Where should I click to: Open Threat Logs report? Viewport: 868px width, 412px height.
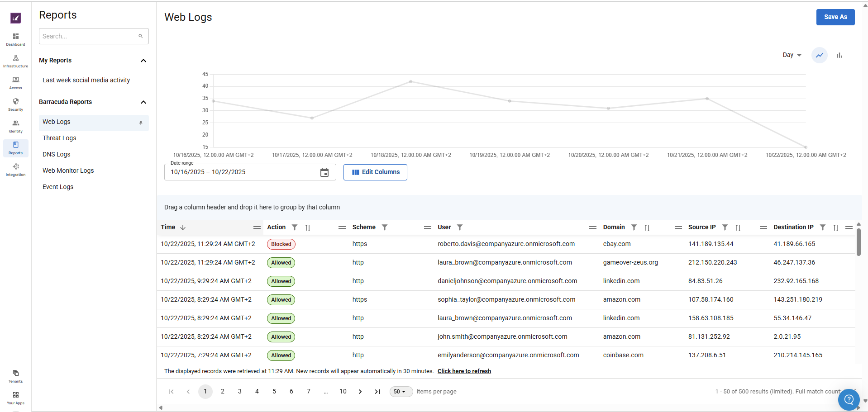tap(59, 138)
